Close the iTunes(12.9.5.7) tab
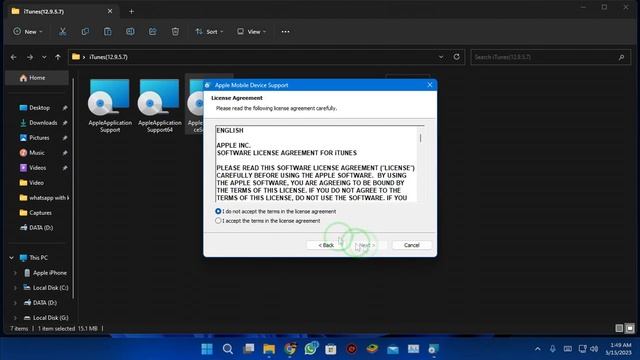640x360 pixels. click(110, 11)
